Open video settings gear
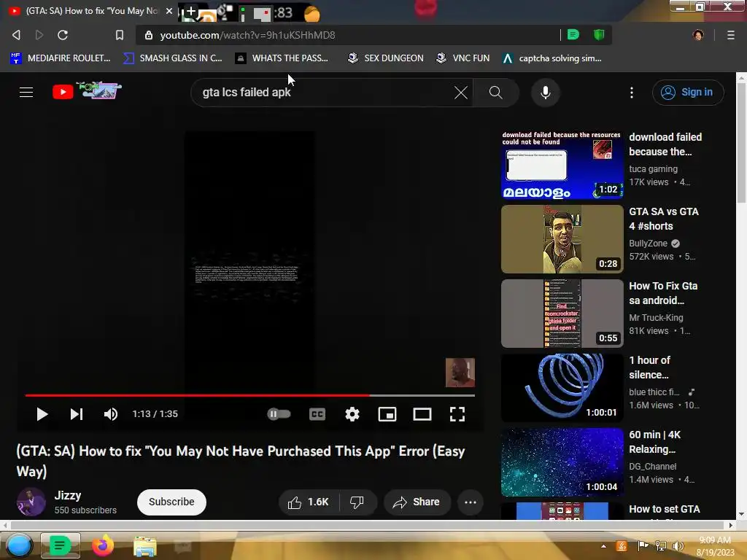Image resolution: width=747 pixels, height=560 pixels. [352, 414]
